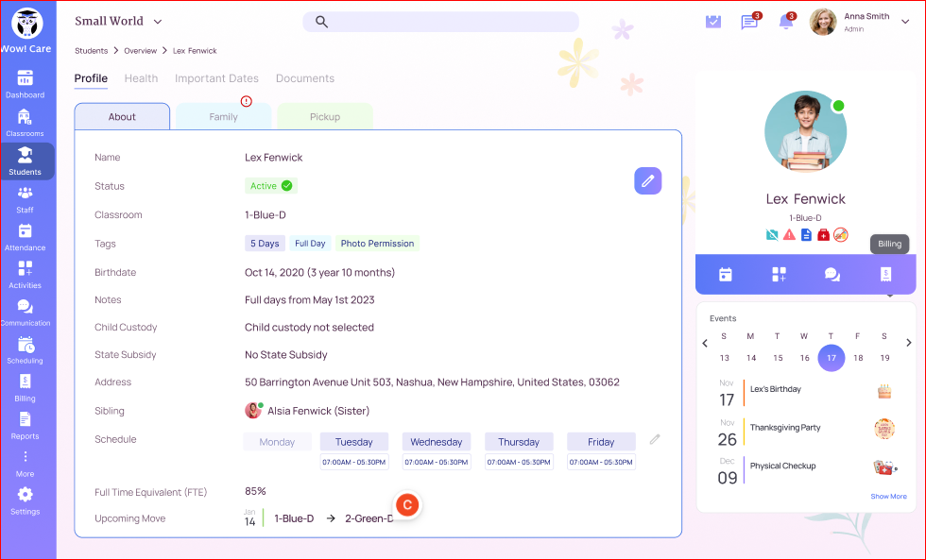Edit the schedule with small pencil icon

pyautogui.click(x=655, y=439)
